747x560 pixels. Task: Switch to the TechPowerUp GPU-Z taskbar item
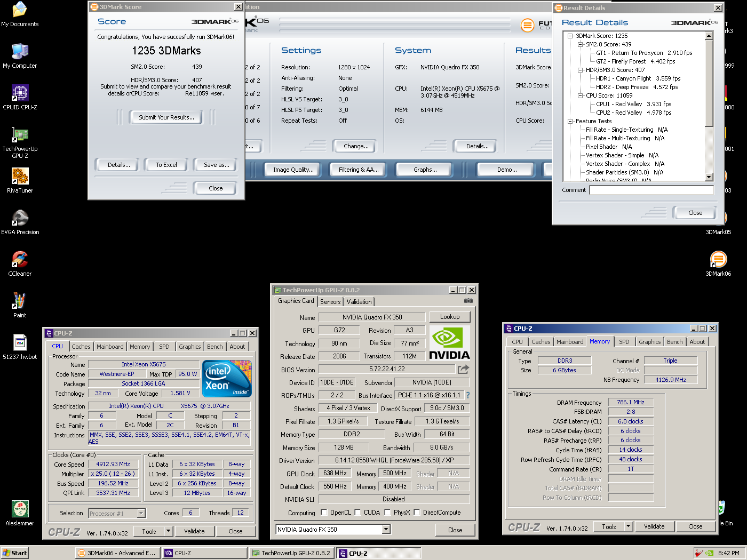point(292,553)
